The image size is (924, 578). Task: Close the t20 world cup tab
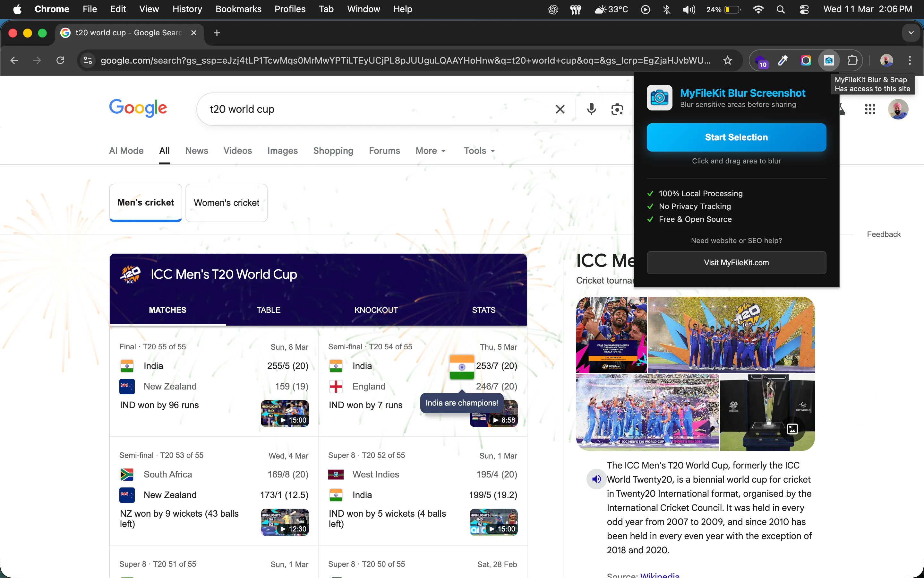click(x=193, y=33)
